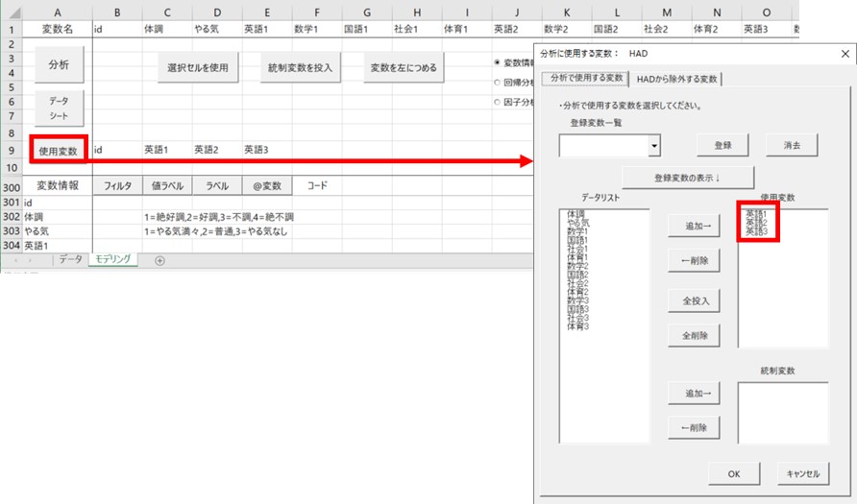The image size is (857, 504).
Task: Open the 登録変数一覧 combo box dropdown
Action: tap(654, 146)
